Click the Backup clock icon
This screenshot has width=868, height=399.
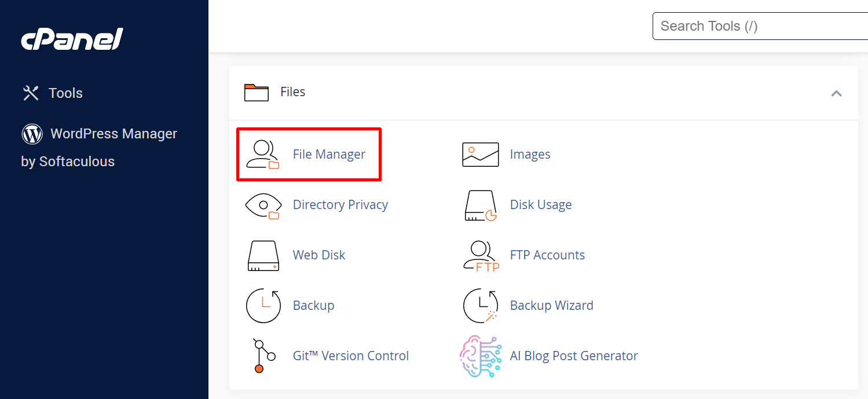[x=263, y=306]
